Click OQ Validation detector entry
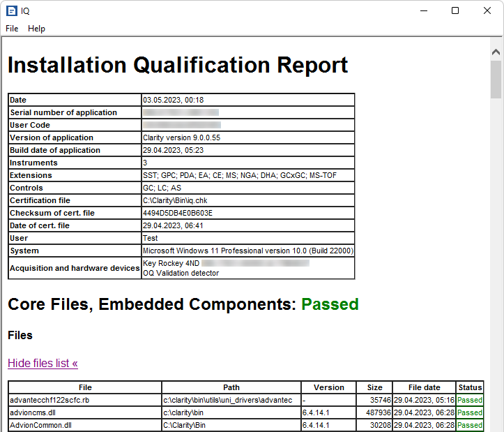 click(181, 273)
